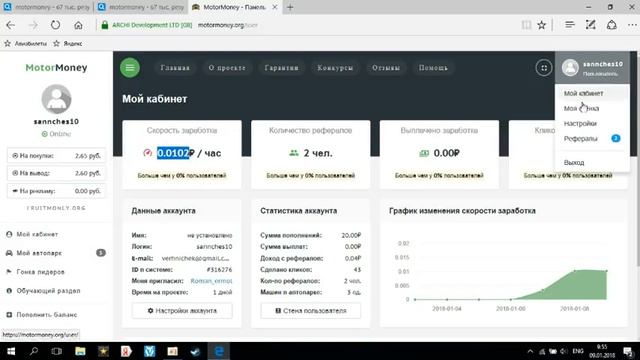
Task: Click the browser Refresh button
Action: point(56,25)
